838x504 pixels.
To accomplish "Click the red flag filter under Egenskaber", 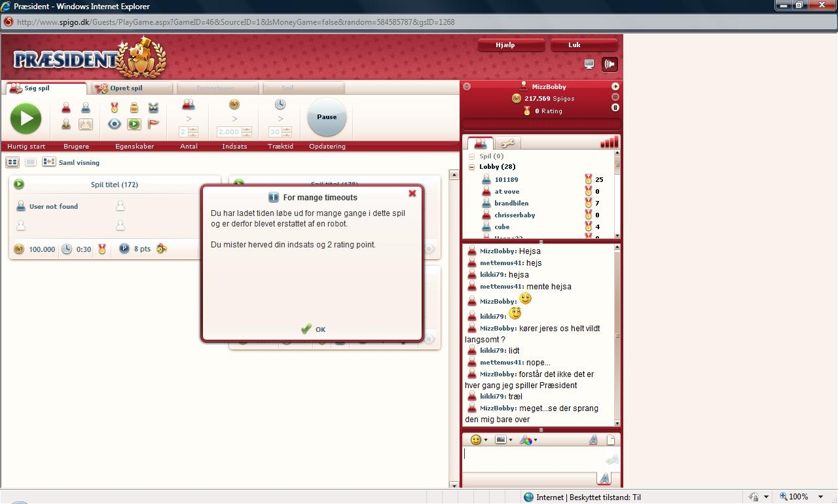I will point(153,124).
